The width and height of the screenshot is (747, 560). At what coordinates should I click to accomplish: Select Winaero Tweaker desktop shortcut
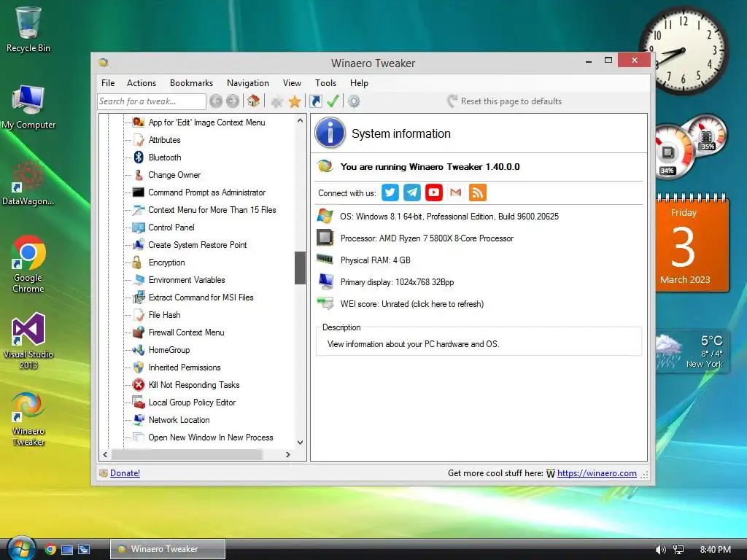point(28,419)
